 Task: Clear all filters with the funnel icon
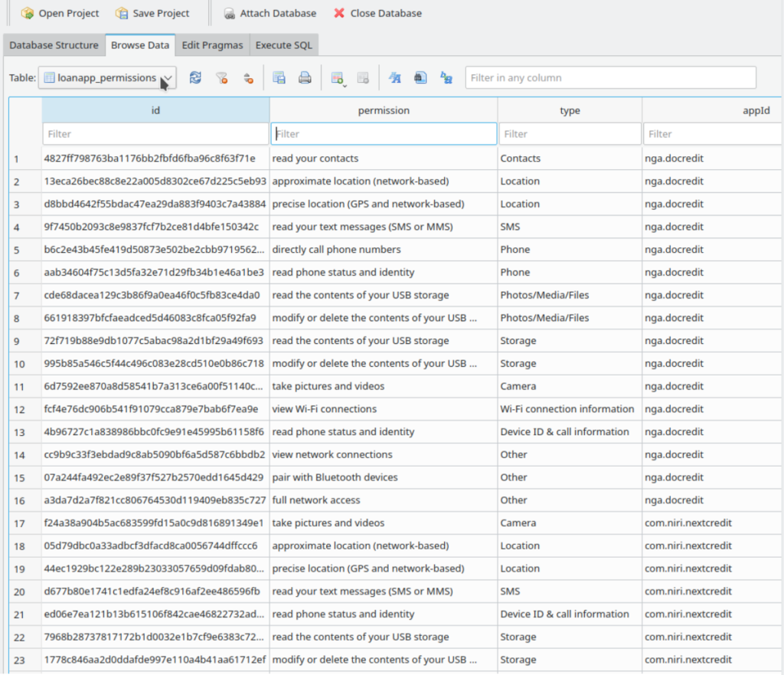pos(221,77)
